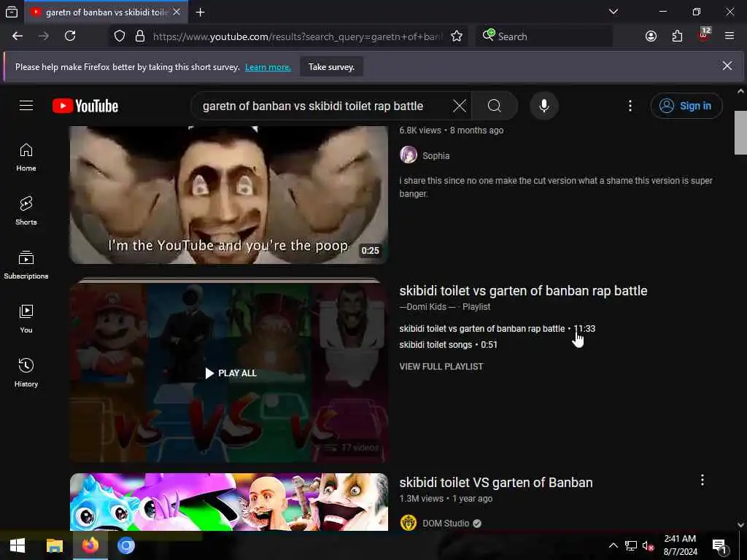Screen dimensions: 747x560
Task: Open the taskbar clock and date
Action: pyautogui.click(x=681, y=545)
